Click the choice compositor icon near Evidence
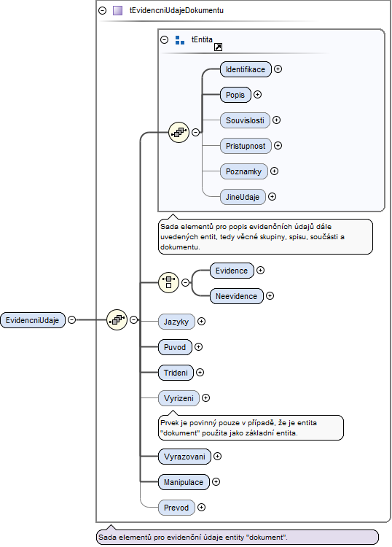Viewport: 392px width, 547px height. 168,282
